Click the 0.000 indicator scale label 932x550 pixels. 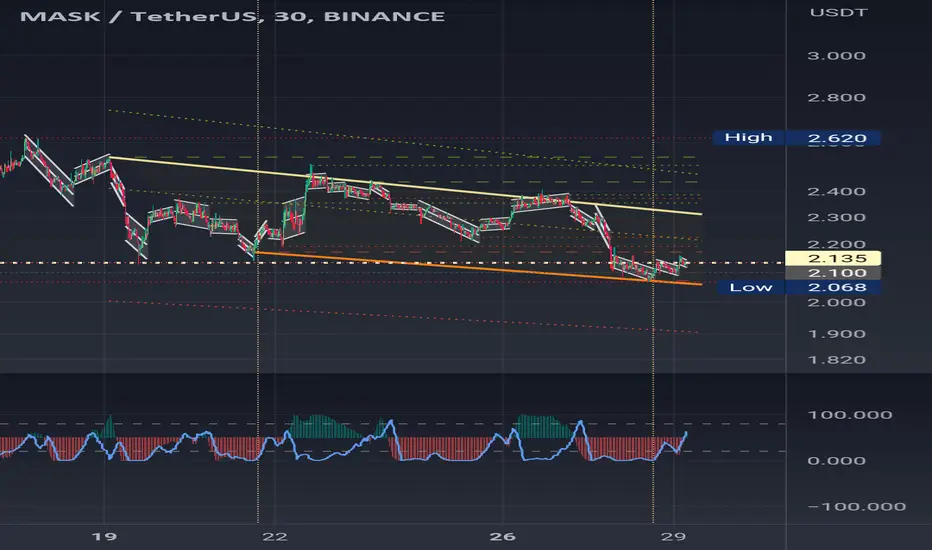836,461
